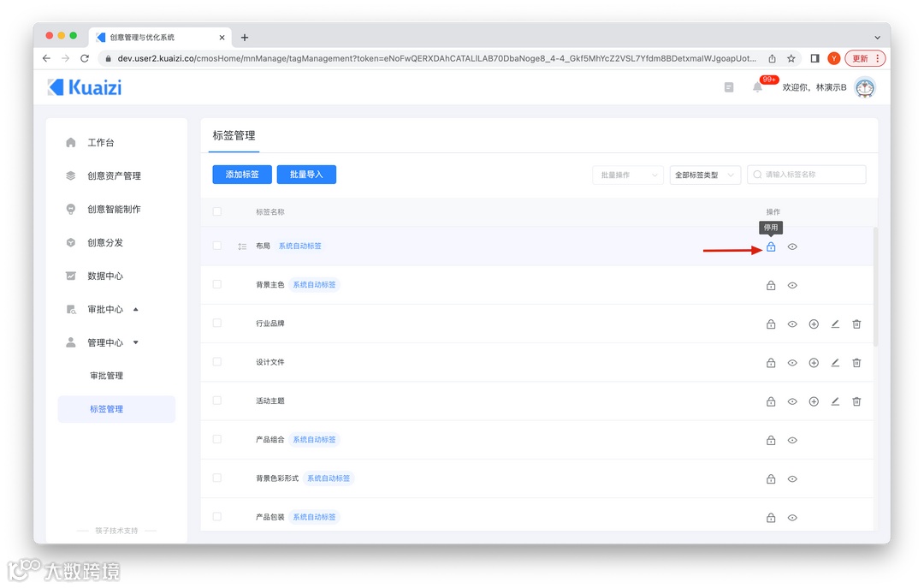Bookmark page with star icon
Screen dimensions: 924x588
tap(791, 58)
